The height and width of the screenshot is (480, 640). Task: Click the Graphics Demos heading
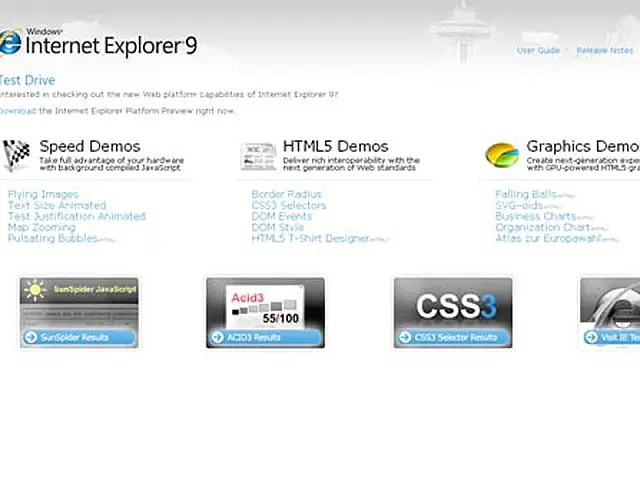(583, 146)
